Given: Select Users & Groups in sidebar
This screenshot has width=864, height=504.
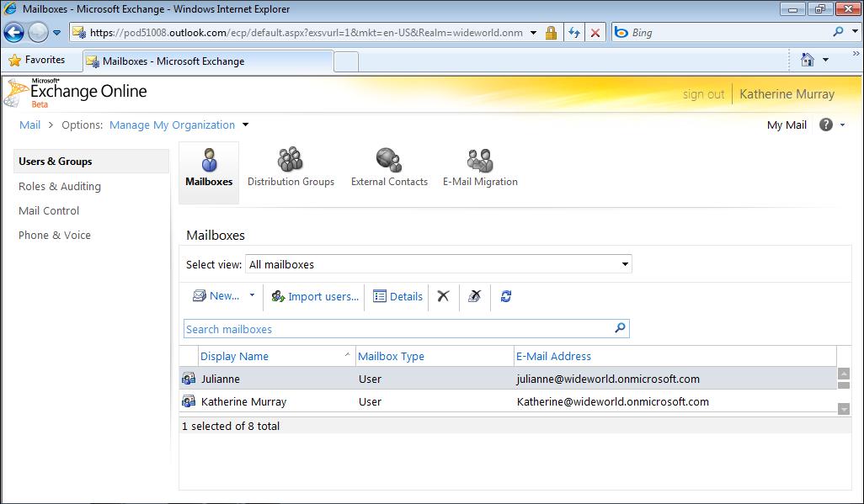Looking at the screenshot, I should coord(91,162).
